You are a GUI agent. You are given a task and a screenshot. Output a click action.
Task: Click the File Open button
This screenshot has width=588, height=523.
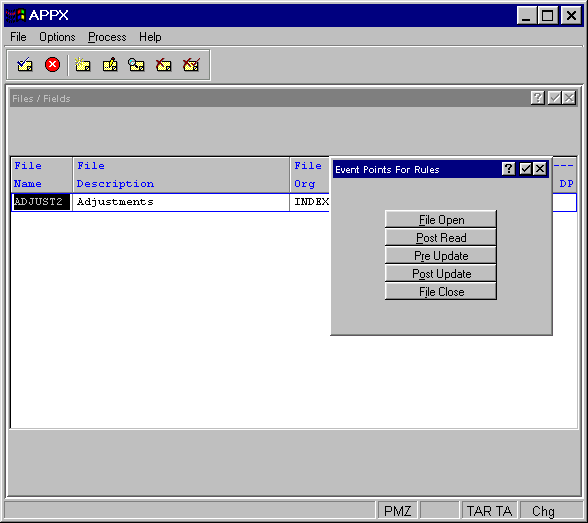[441, 219]
